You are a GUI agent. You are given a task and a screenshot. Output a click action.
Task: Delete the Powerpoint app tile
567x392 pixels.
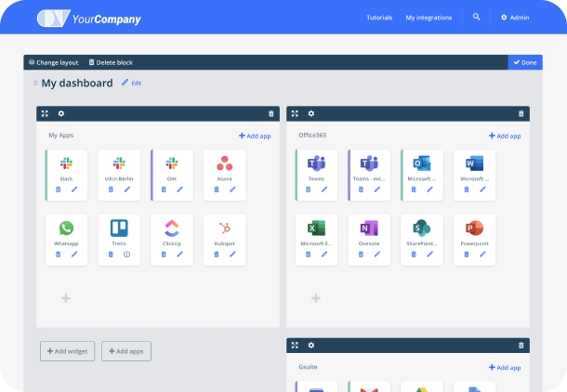click(467, 255)
